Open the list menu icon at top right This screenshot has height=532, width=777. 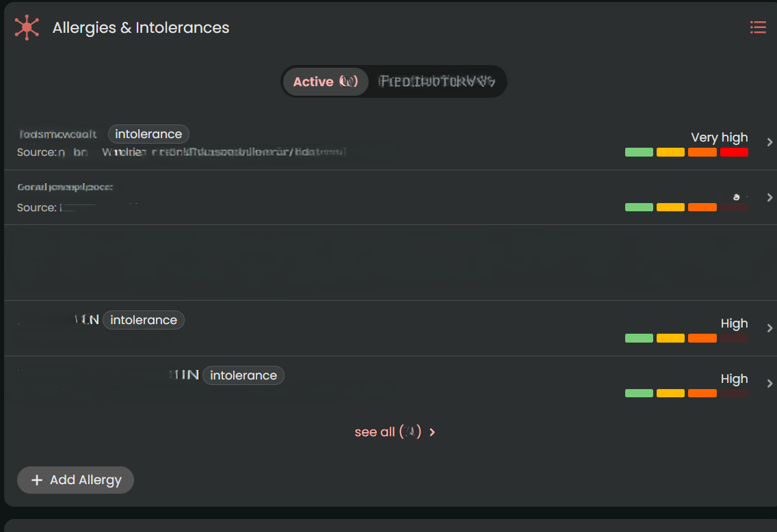tap(758, 27)
